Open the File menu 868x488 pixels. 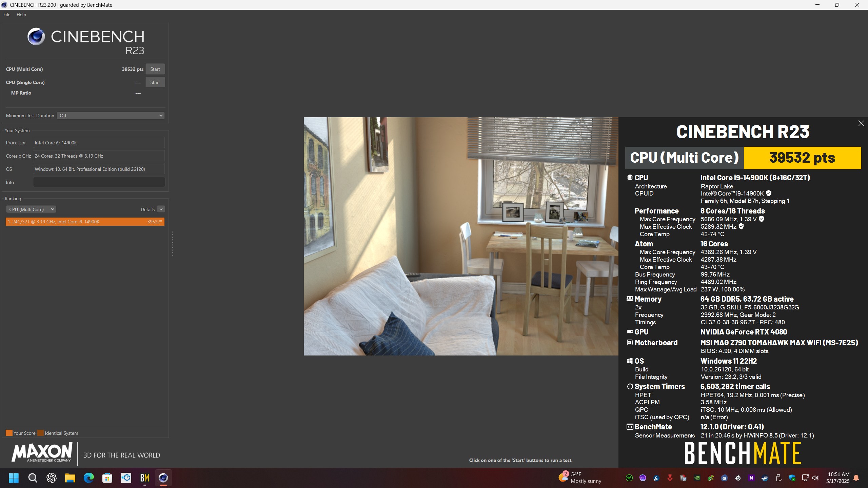point(7,15)
